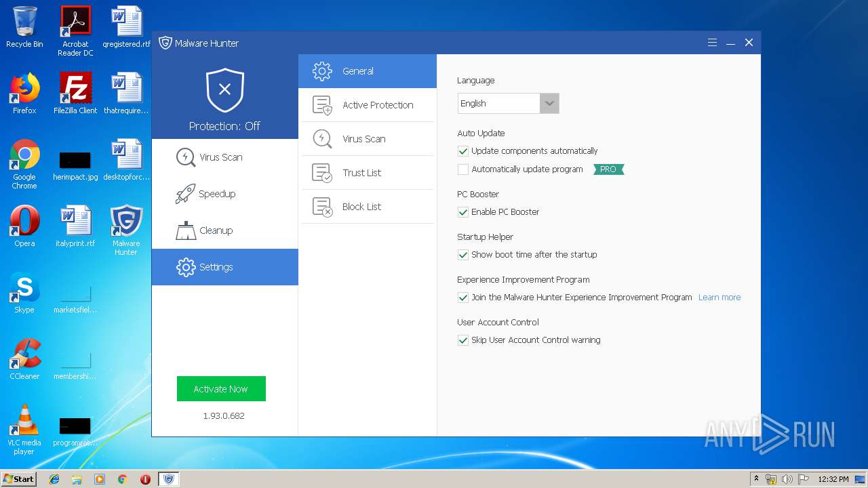Toggle Enable PC Booster checkbox
868x488 pixels.
[x=463, y=212]
